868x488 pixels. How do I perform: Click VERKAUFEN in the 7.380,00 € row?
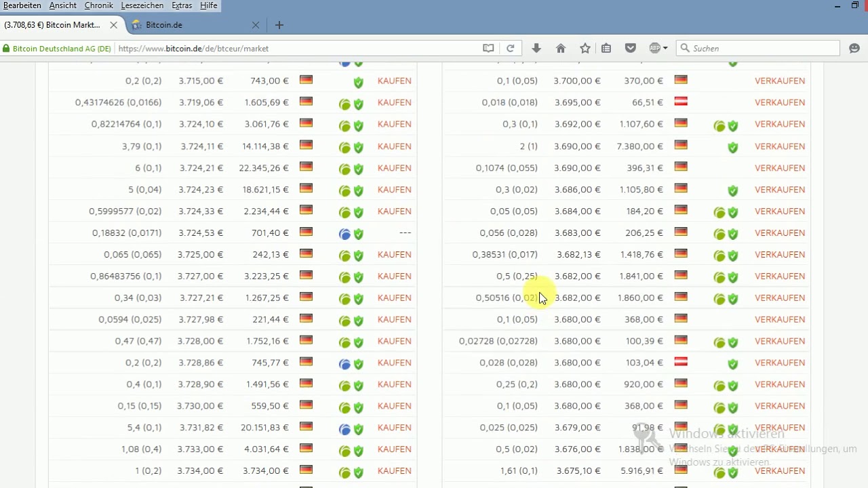(780, 146)
